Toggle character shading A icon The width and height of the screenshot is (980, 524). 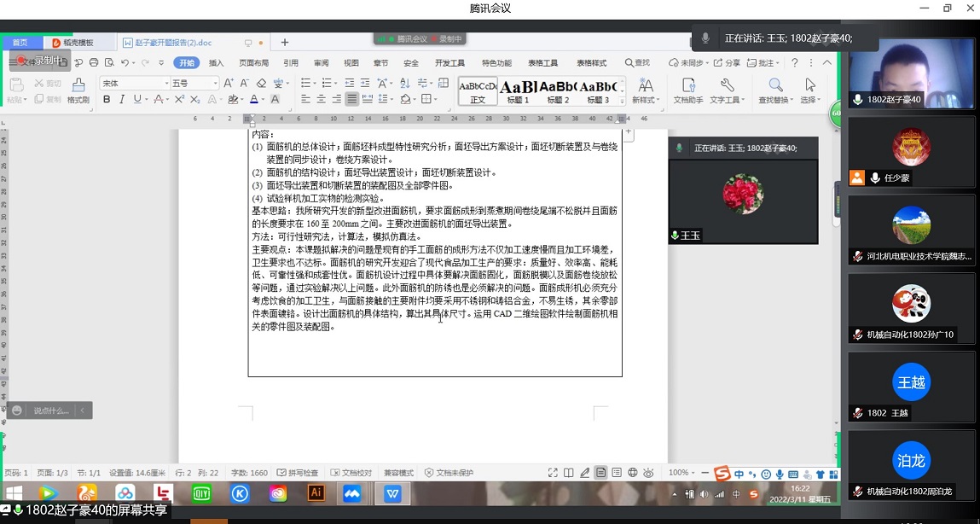click(275, 99)
